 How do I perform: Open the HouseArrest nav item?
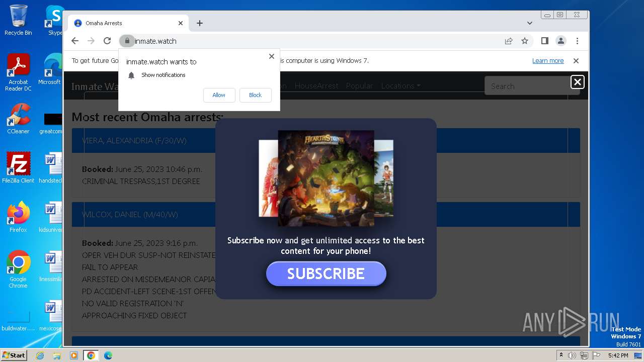(316, 86)
